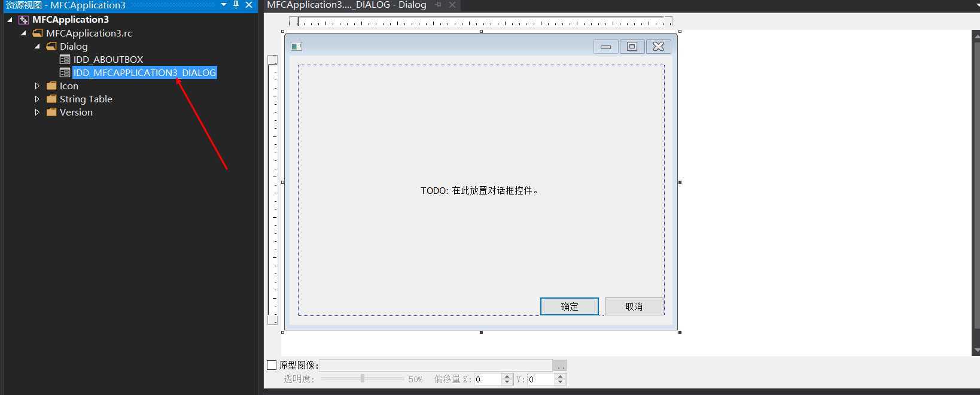Browse for prototype image with the .. button
Image resolution: width=980 pixels, height=395 pixels.
coord(560,365)
